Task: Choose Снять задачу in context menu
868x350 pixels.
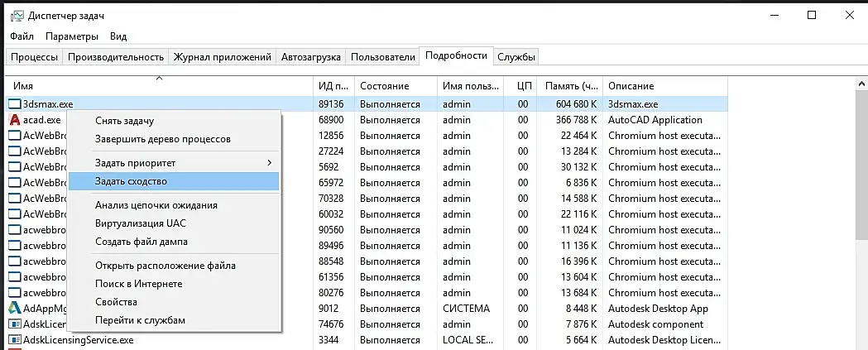Action: [174, 121]
